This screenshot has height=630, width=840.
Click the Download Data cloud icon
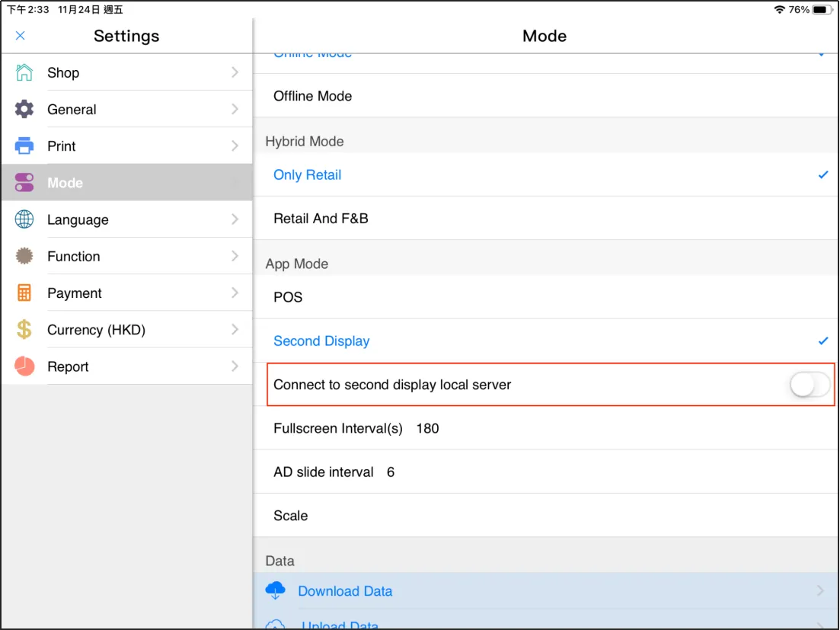(276, 590)
